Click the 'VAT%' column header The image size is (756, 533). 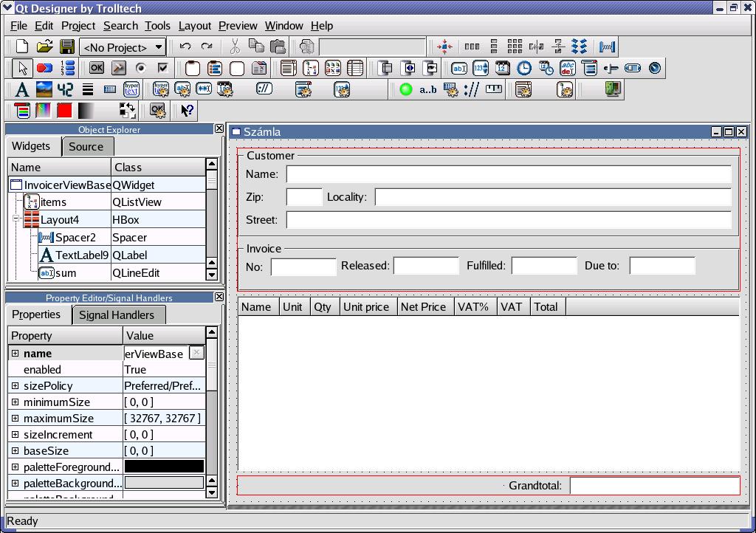click(x=475, y=307)
